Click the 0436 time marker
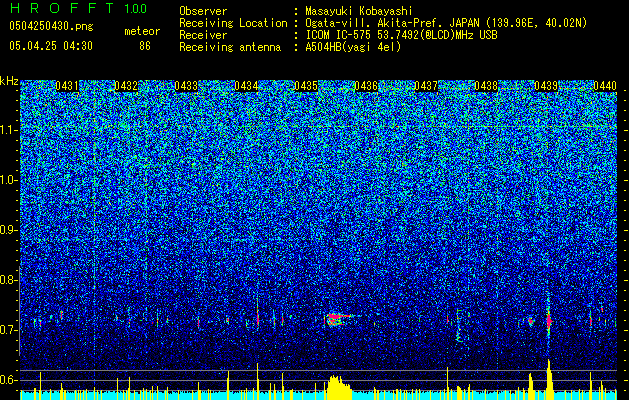This screenshot has height=400, width=629. pos(366,86)
